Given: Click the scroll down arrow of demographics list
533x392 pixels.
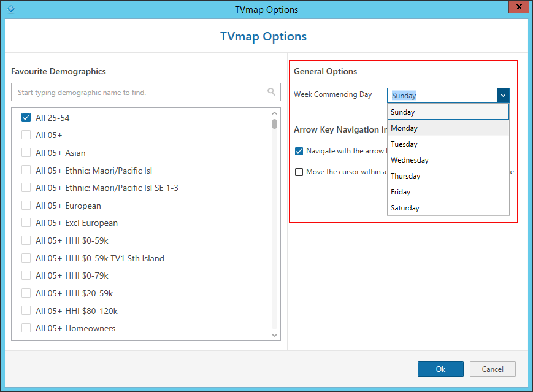Looking at the screenshot, I should pos(274,335).
